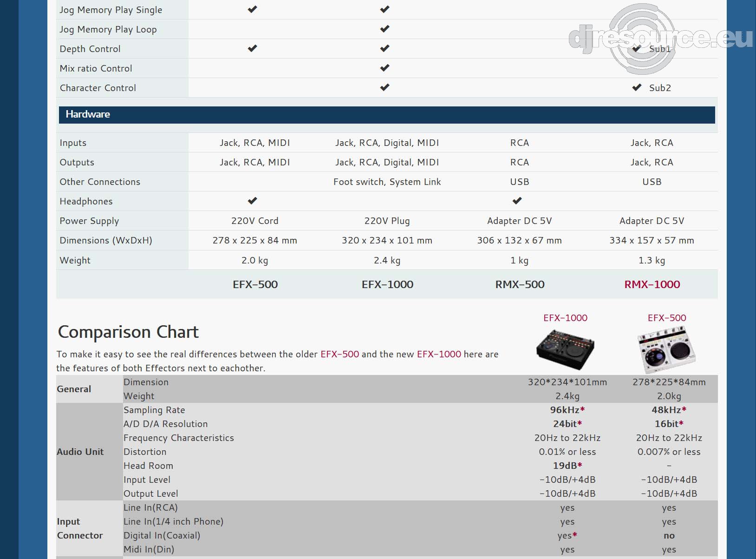The height and width of the screenshot is (559, 756).
Task: Click the Sampling Rate row label
Action: 154,410
